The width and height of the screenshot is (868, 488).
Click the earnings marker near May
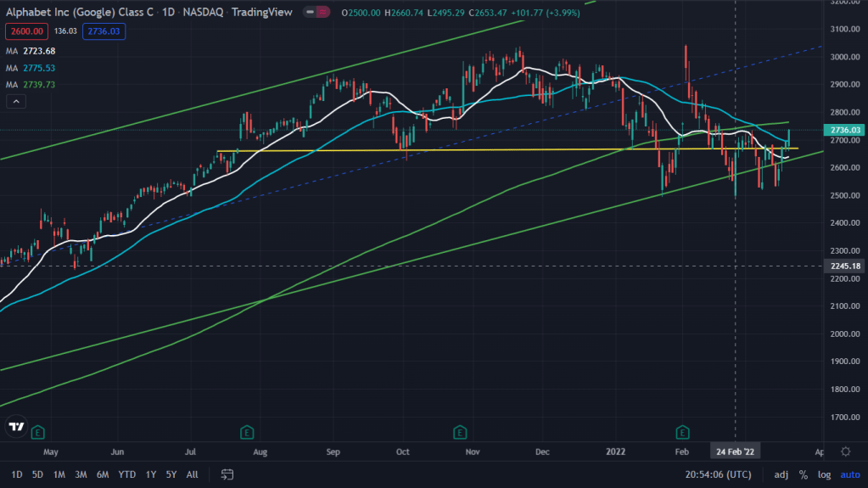[37, 430]
